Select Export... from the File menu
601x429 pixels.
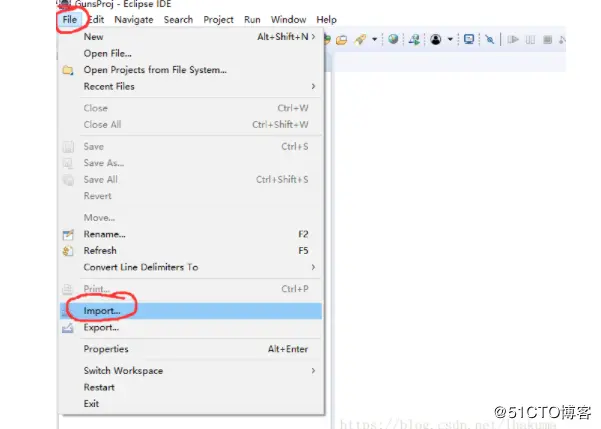(x=191, y=327)
